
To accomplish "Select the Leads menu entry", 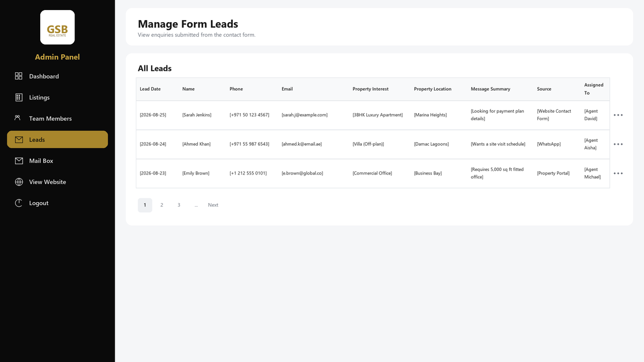I will [x=57, y=140].
